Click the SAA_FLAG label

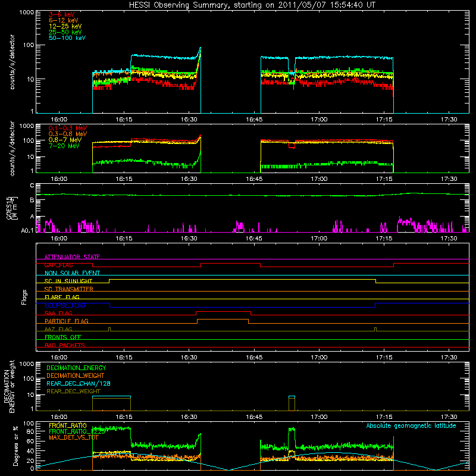point(58,313)
